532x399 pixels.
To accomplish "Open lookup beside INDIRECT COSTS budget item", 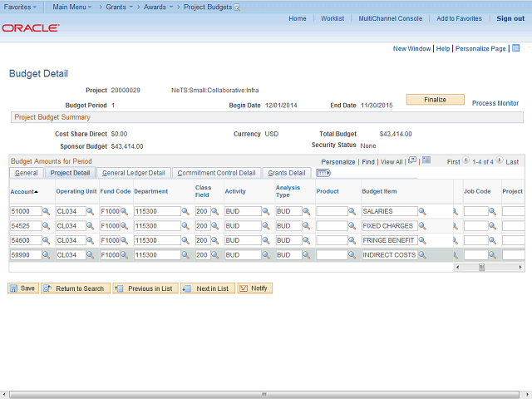I will tap(422, 255).
